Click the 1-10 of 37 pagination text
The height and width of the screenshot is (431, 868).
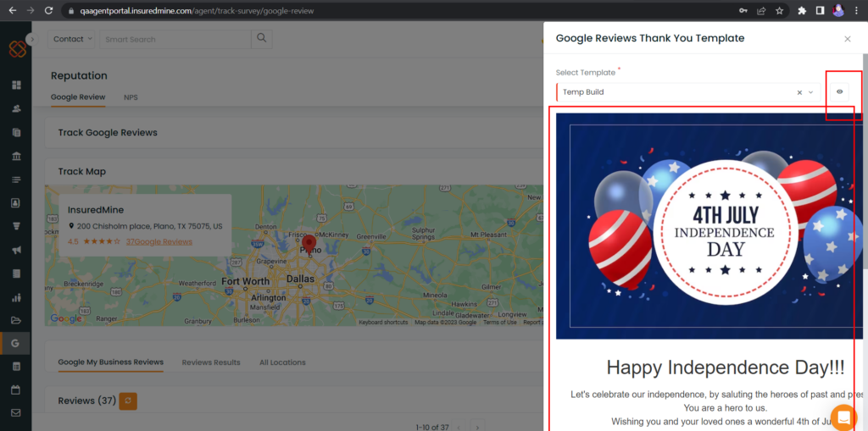[432, 427]
